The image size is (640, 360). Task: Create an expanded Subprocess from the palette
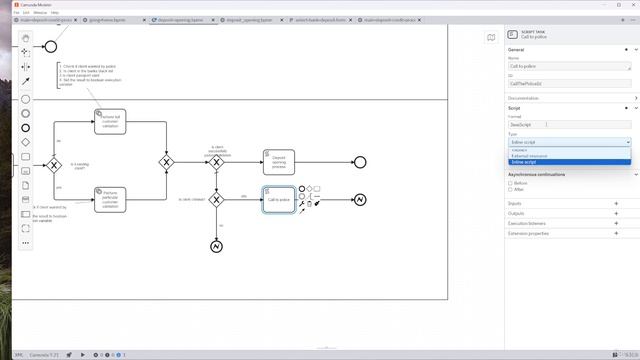(25, 171)
